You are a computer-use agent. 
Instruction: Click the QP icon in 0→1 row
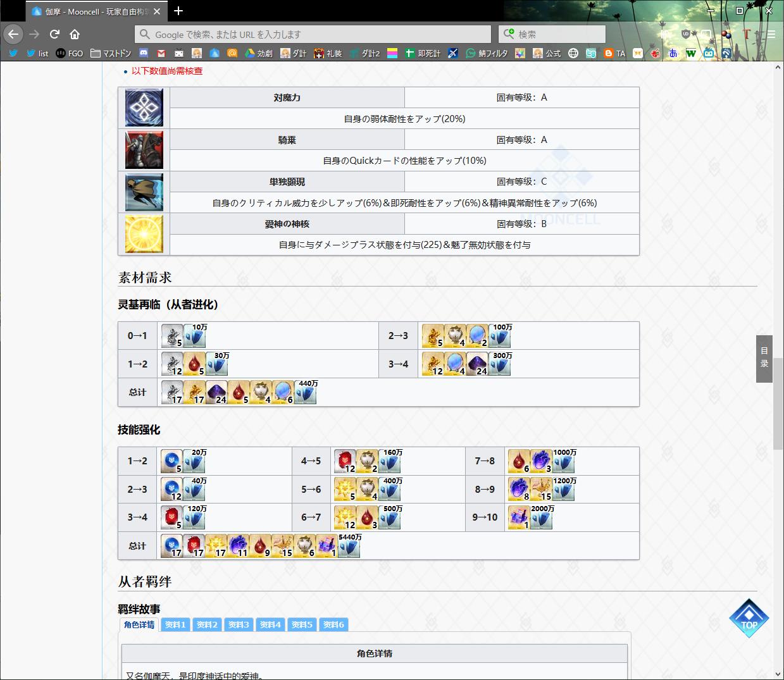tap(195, 336)
